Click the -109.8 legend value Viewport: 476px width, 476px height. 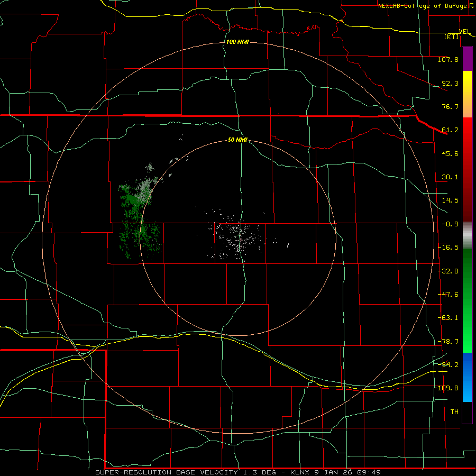tap(447, 388)
